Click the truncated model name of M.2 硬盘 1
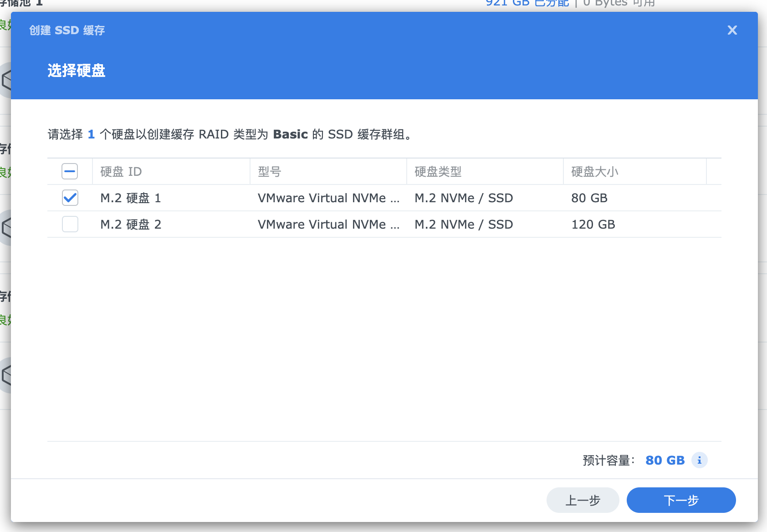Image resolution: width=767 pixels, height=532 pixels. 328,198
